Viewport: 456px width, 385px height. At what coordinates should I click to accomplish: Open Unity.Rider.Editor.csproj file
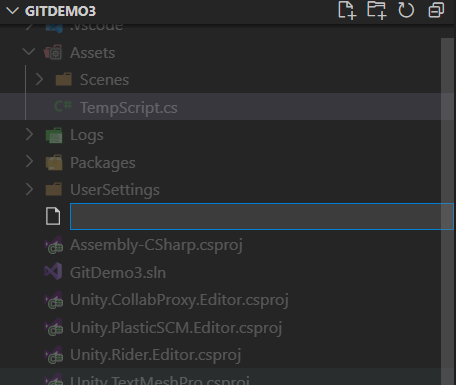(155, 355)
